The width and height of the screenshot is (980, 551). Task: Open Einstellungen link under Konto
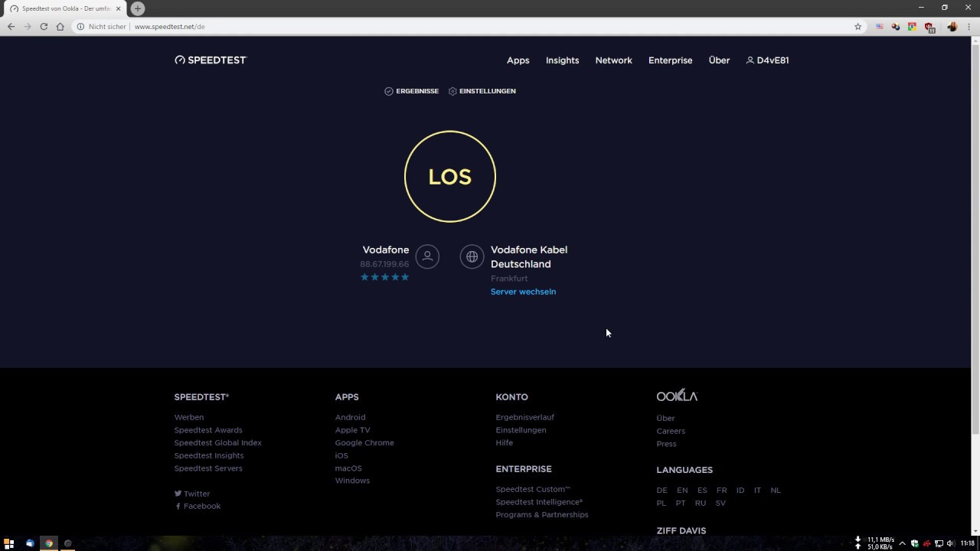[x=521, y=430]
